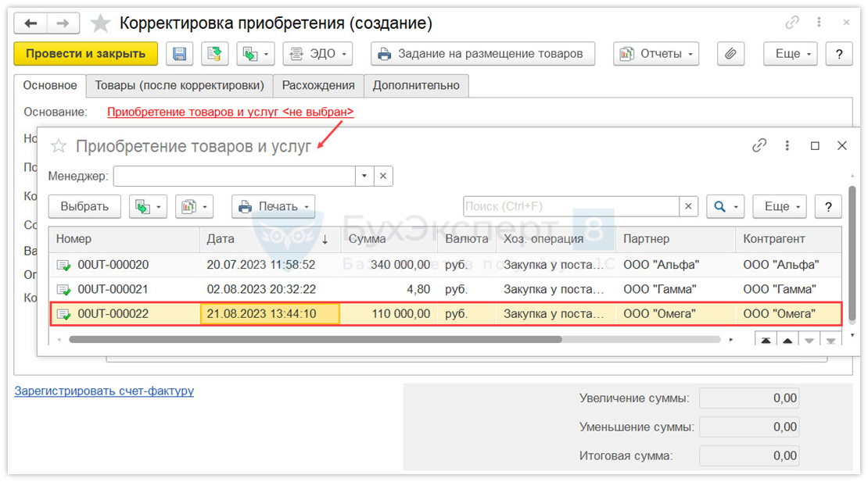Click the back navigation arrow

click(30, 23)
